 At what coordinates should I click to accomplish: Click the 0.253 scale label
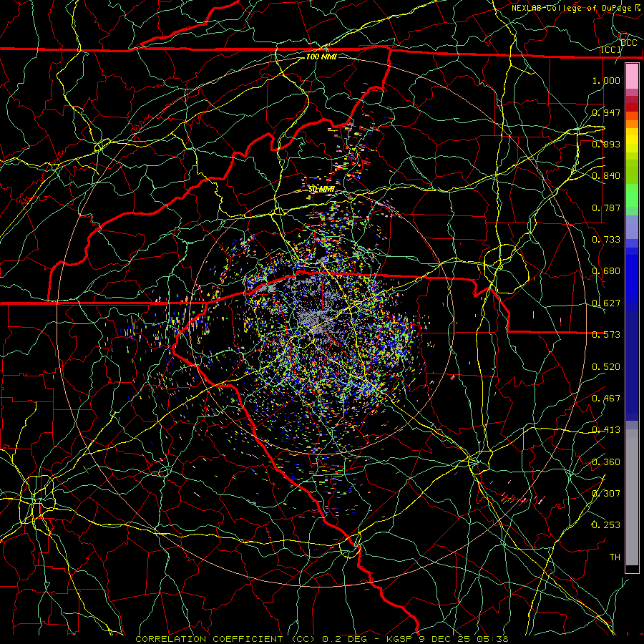[606, 525]
